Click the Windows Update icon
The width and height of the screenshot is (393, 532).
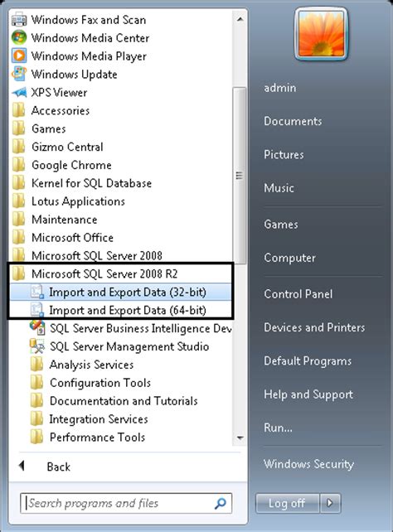(x=19, y=74)
